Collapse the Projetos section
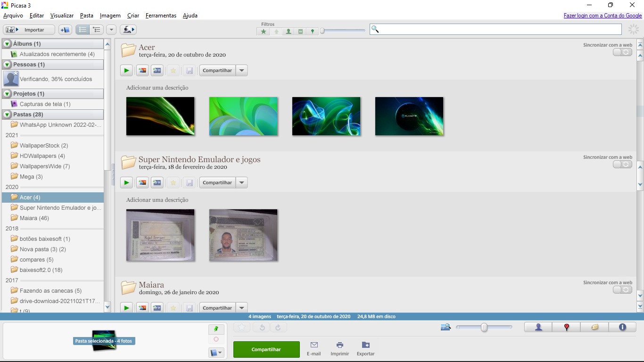644x362 pixels. [7, 94]
